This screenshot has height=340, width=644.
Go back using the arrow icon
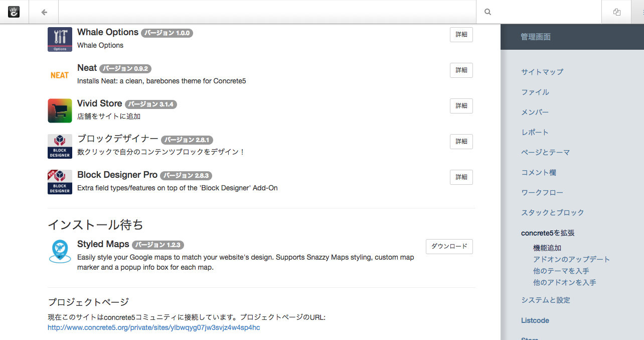(44, 12)
